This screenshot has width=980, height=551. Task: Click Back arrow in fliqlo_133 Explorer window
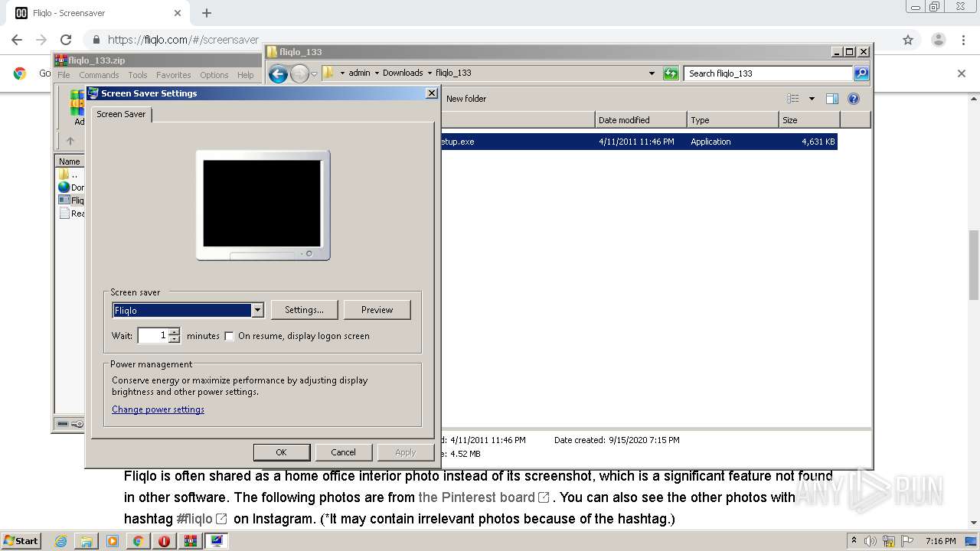(278, 73)
